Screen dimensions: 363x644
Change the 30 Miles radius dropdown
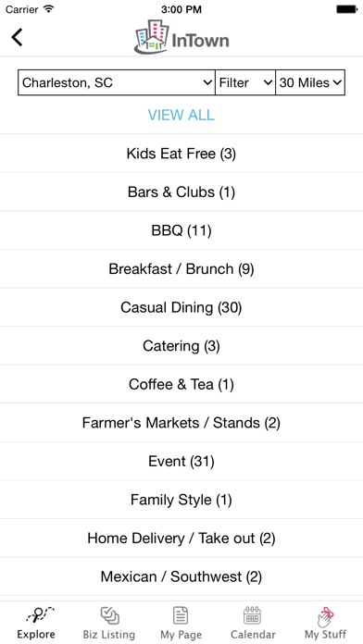[x=310, y=82]
